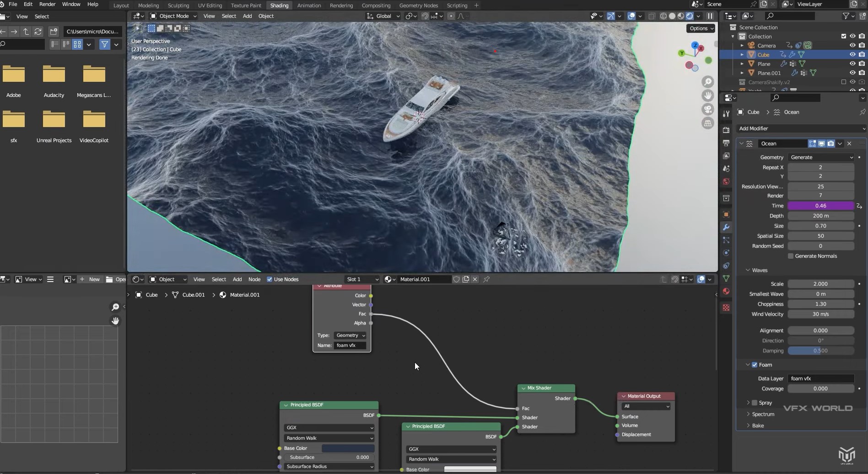Unlink Material.001 with the X button
This screenshot has height=474, width=868.
tap(475, 279)
